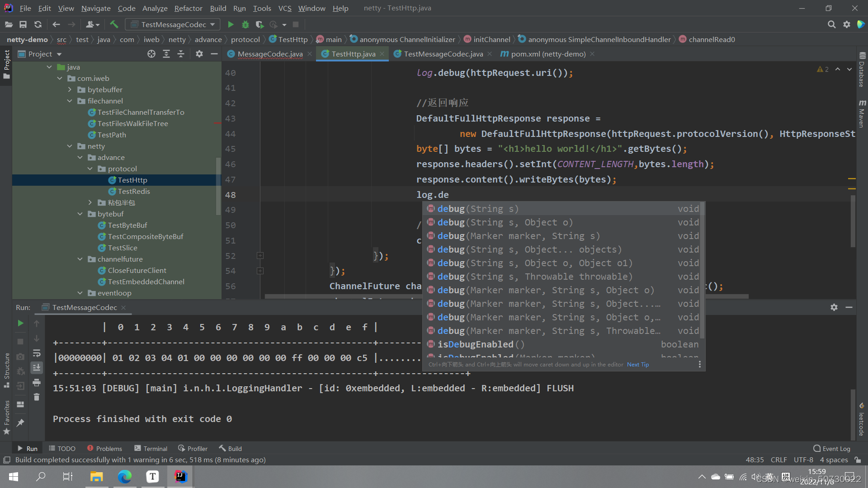Build project with the hammer icon
The image size is (868, 488).
pos(114,24)
